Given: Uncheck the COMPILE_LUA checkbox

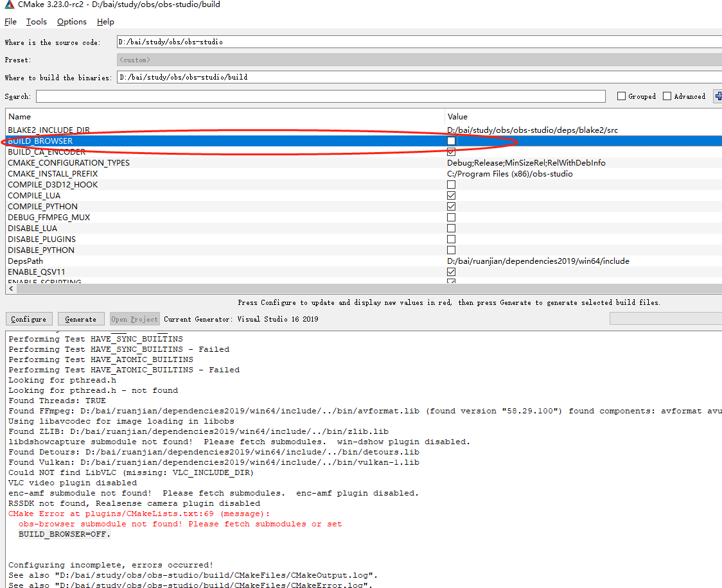Looking at the screenshot, I should (x=451, y=196).
